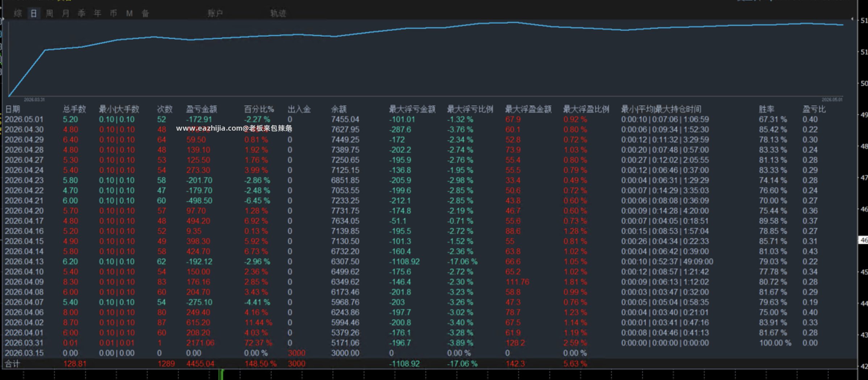
Task: Click the total trade count 1289
Action: (166, 364)
